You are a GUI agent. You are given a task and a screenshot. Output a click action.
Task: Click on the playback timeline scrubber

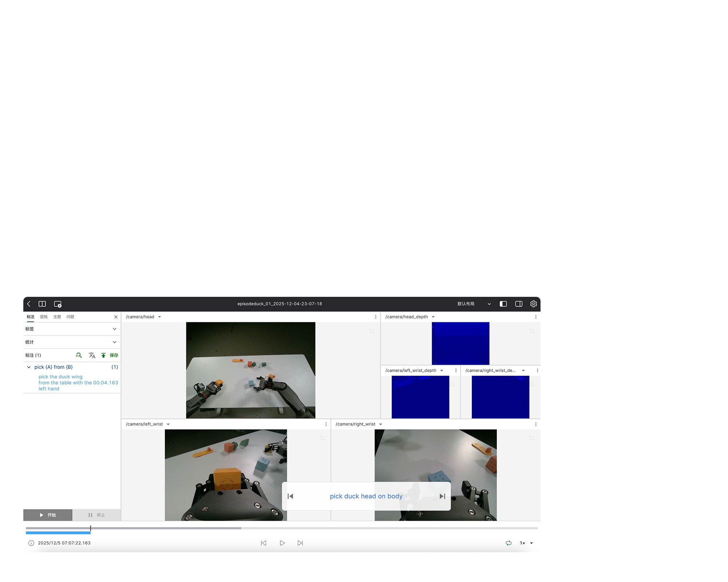pyautogui.click(x=255, y=528)
